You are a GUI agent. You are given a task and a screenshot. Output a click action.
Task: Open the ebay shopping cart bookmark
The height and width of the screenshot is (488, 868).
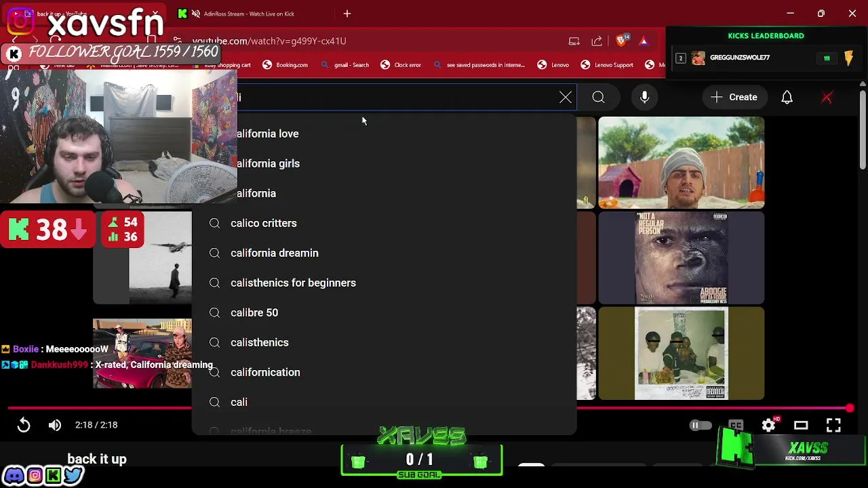click(x=222, y=65)
